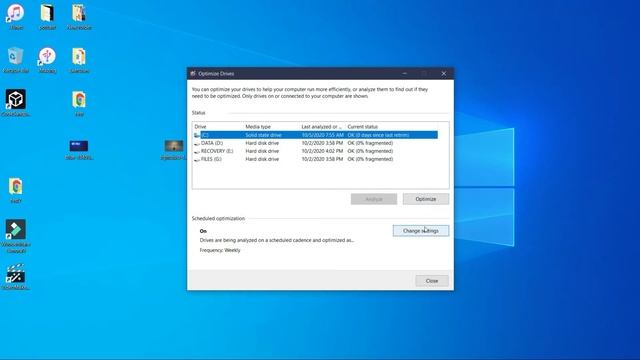This screenshot has width=640, height=360.
Task: Click the Optimize button
Action: click(426, 199)
